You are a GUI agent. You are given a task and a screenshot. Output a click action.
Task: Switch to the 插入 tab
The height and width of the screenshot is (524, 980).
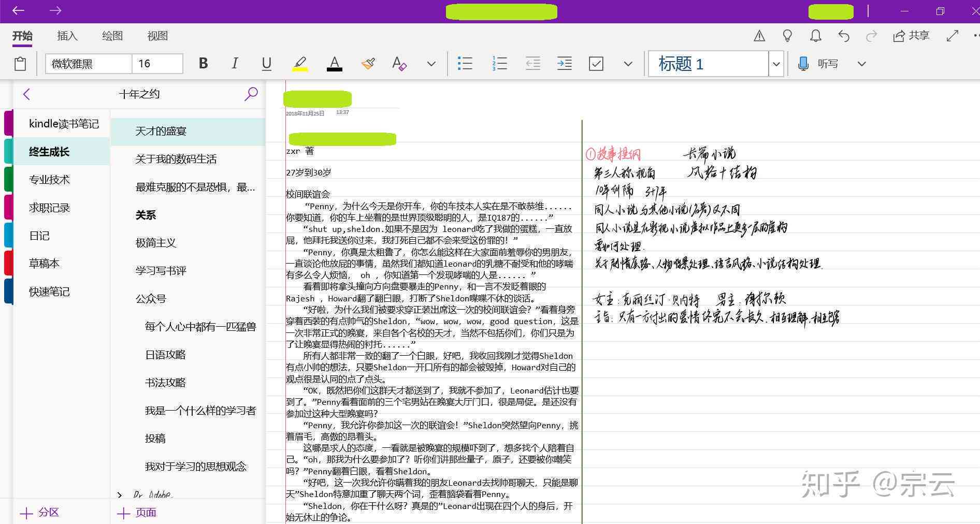[67, 36]
